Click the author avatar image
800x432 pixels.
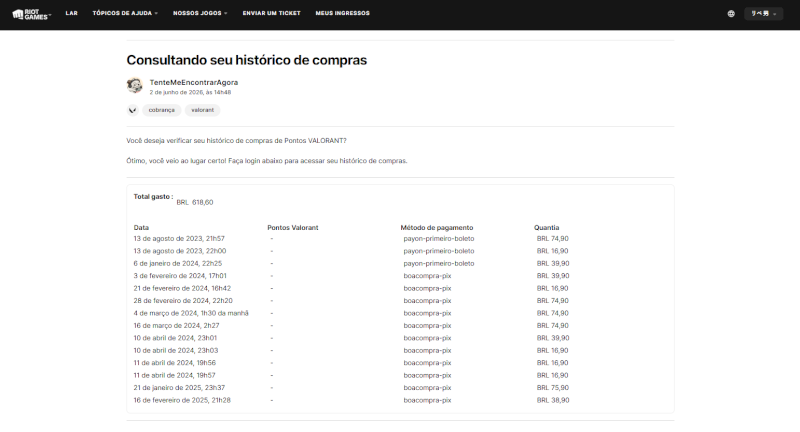pyautogui.click(x=135, y=86)
